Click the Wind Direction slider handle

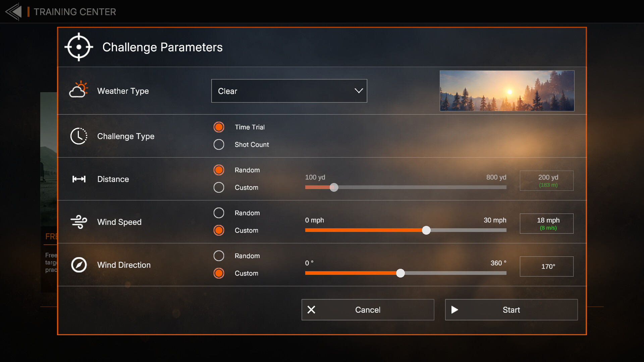400,273
